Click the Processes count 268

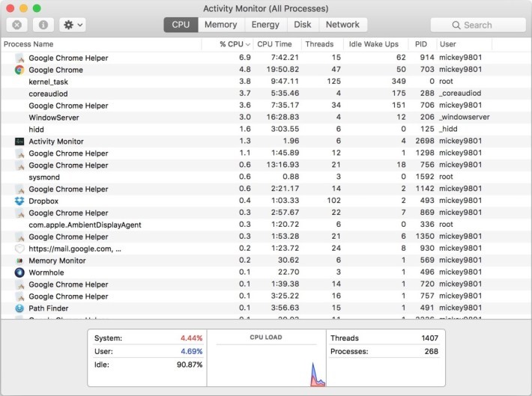tap(432, 351)
